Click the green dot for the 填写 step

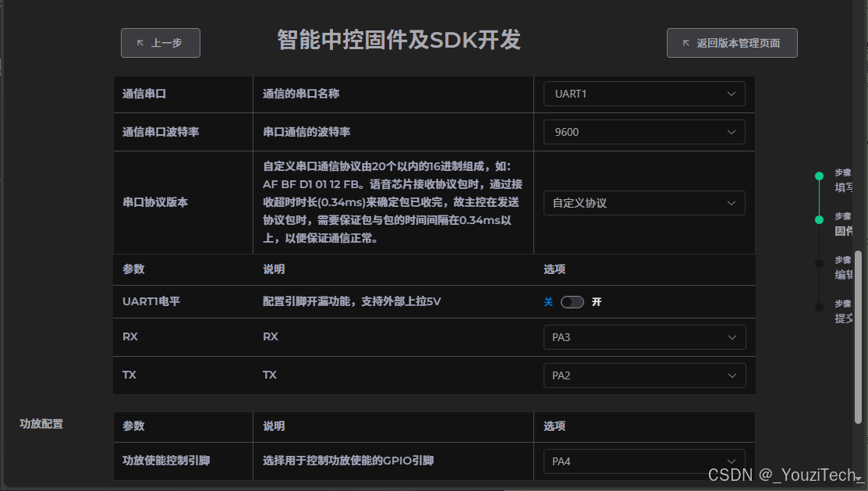pos(819,176)
